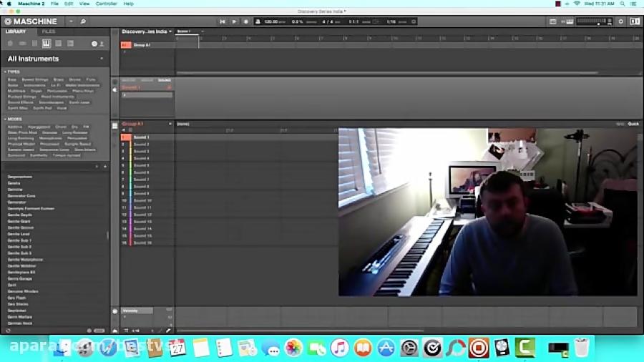Open the plug-in view icon in control area
644x362 pixels.
pyautogui.click(x=115, y=90)
